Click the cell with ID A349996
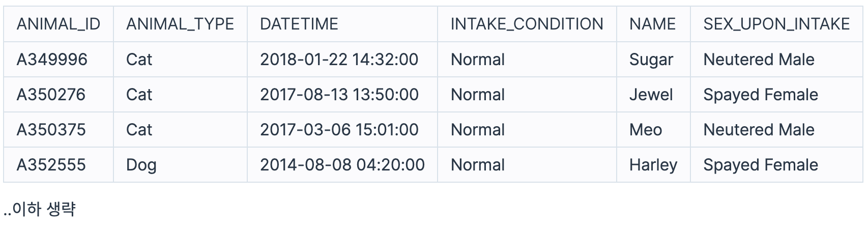This screenshot has width=868, height=228. click(x=59, y=60)
